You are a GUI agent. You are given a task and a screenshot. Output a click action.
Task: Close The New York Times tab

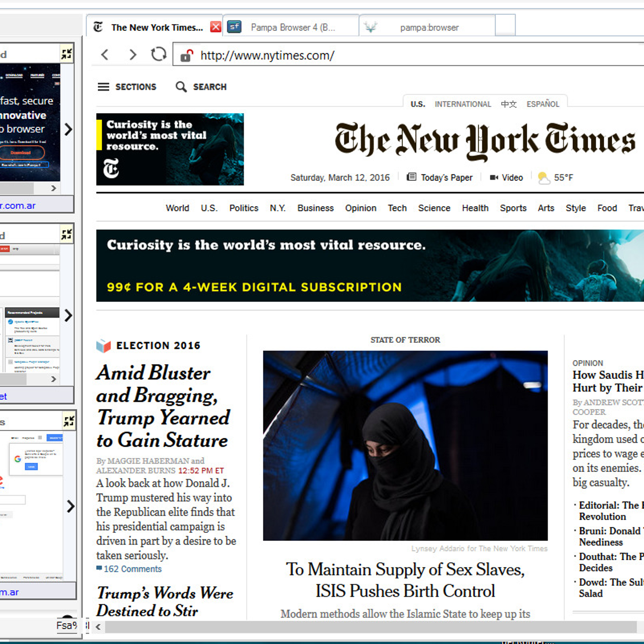pos(216,27)
